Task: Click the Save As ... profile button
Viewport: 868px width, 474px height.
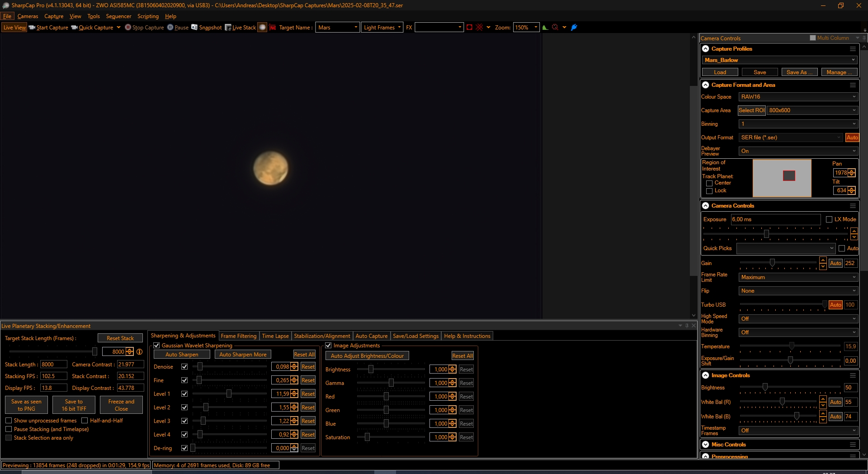Action: click(799, 72)
